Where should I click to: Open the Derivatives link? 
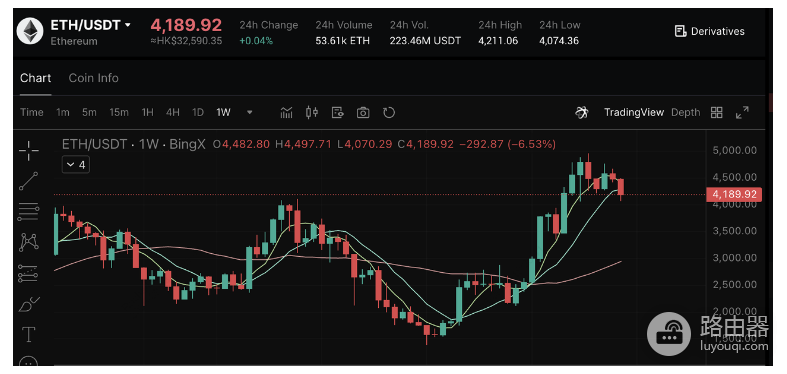point(710,31)
